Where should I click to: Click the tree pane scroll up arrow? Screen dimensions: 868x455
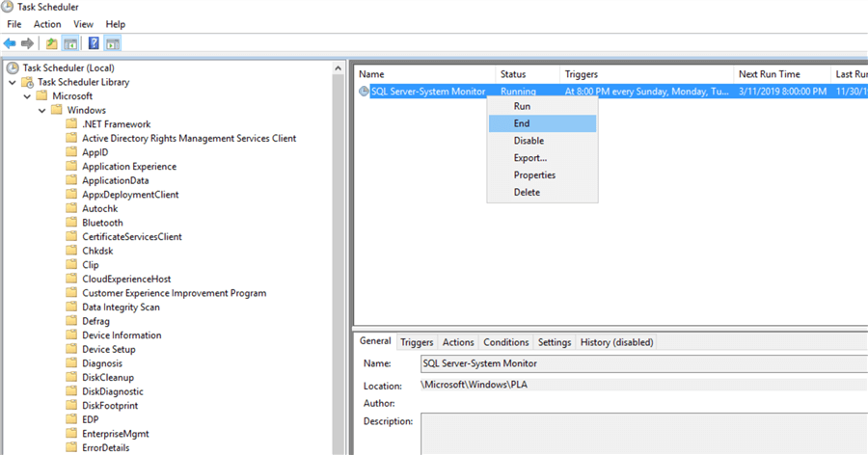(339, 68)
